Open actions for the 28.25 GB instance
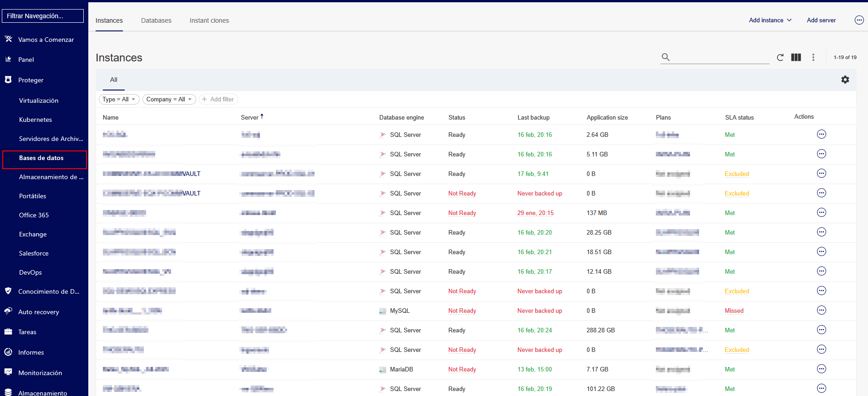The image size is (868, 396). pos(822,232)
